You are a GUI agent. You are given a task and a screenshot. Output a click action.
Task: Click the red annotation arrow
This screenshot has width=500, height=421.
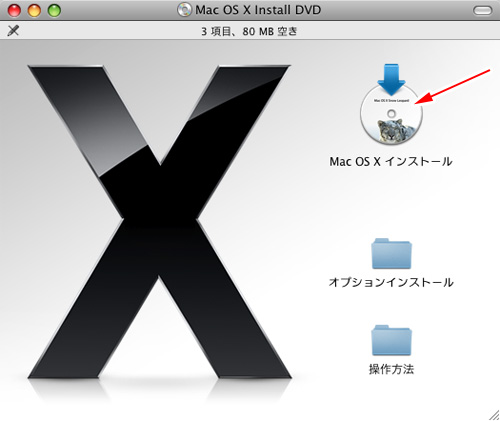453,87
